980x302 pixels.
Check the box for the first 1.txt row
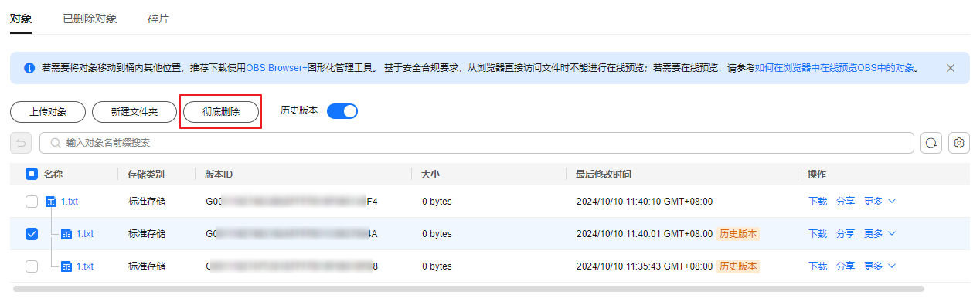click(x=32, y=202)
